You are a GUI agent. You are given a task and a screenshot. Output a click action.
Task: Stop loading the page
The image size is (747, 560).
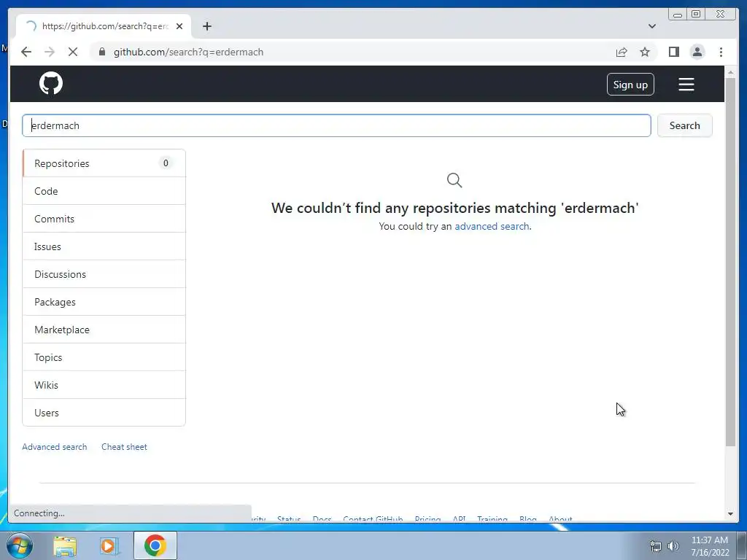click(x=73, y=52)
